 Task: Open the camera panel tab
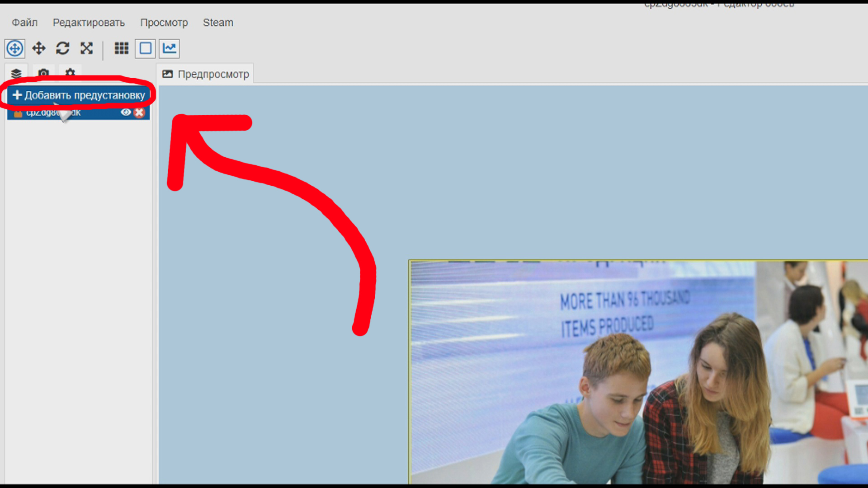pos(43,73)
